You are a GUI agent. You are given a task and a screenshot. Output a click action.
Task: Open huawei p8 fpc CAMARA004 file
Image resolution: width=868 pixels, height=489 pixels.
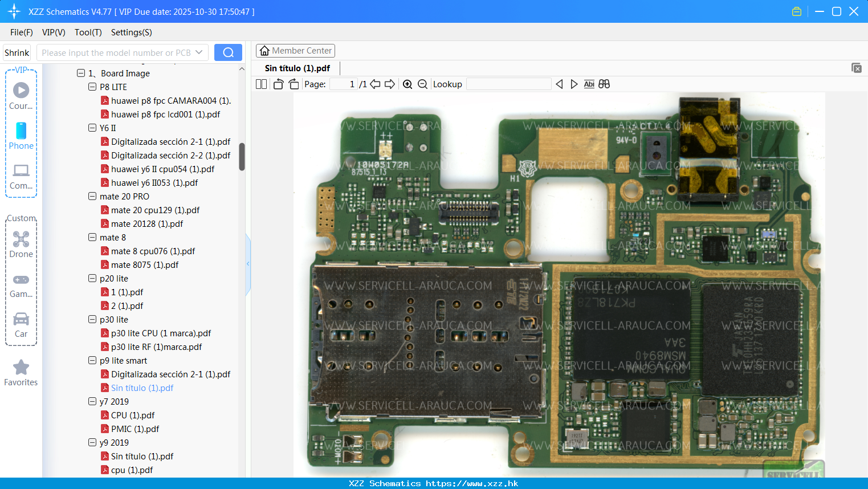click(x=166, y=100)
